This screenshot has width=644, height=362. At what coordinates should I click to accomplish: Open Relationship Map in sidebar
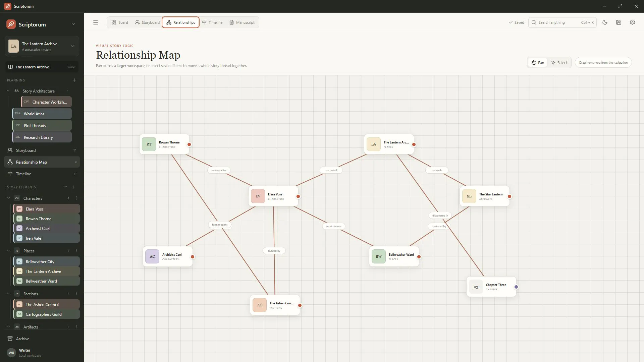click(42, 162)
